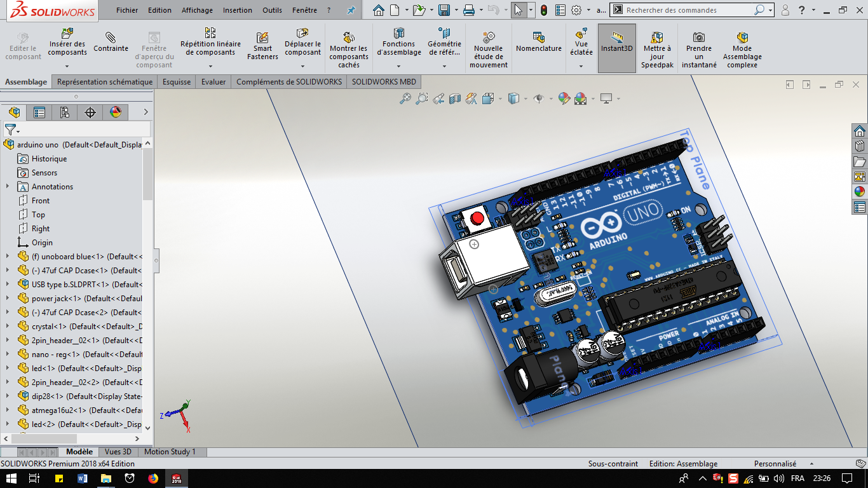Expand unoboard blue<1> component
The height and width of the screenshot is (488, 868).
tap(8, 256)
